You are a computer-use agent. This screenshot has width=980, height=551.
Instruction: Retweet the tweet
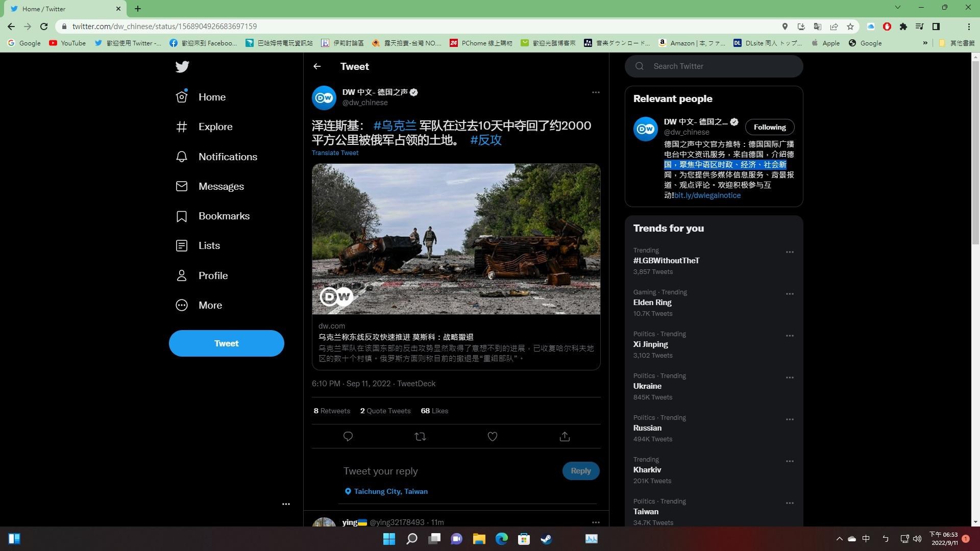click(x=420, y=436)
